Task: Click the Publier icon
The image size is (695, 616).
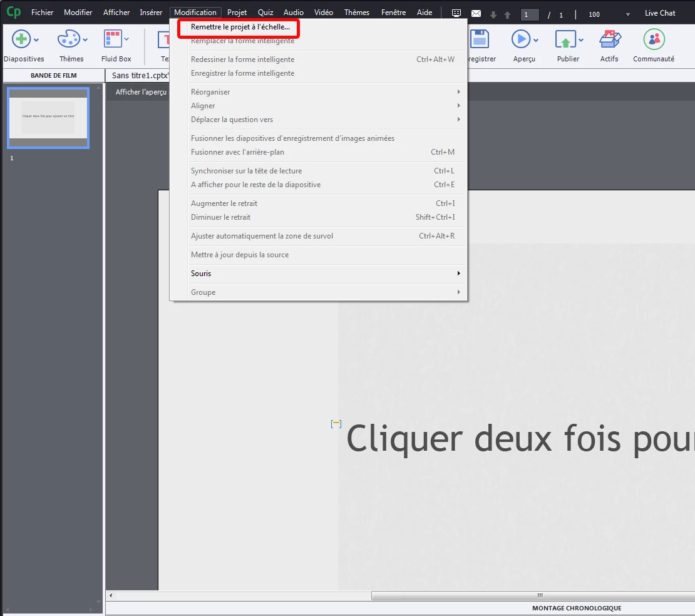Action: 565,39
